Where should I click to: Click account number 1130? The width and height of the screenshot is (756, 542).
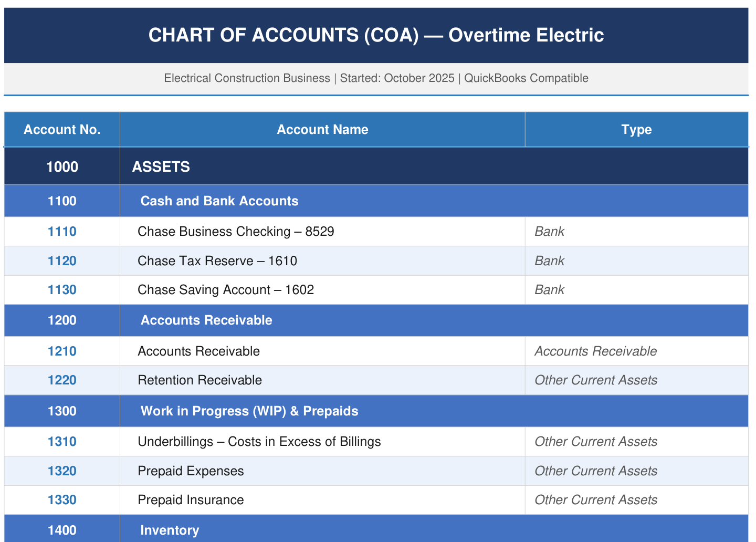click(x=62, y=290)
